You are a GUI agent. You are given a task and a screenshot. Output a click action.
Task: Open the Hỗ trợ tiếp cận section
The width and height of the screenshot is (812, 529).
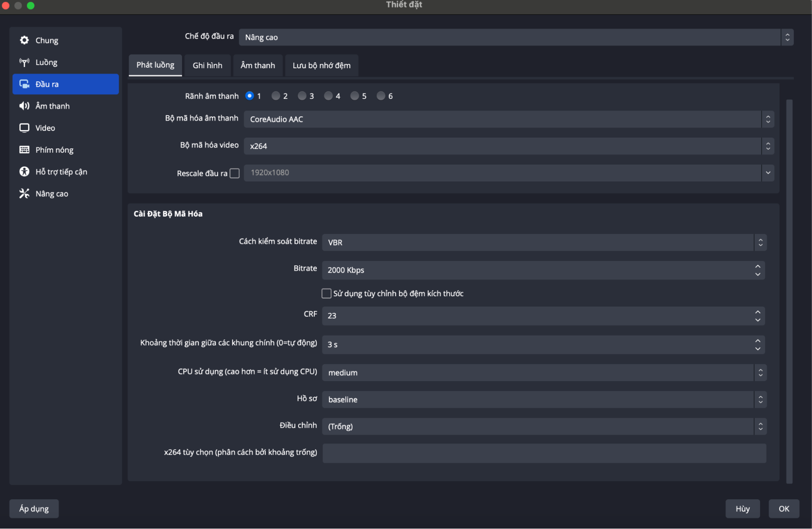tap(65, 172)
